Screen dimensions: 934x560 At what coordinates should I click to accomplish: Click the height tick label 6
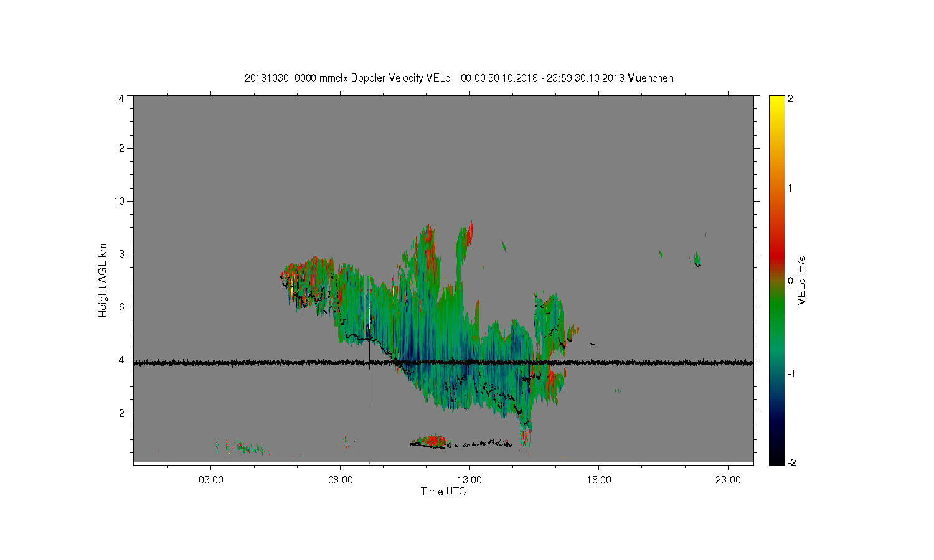tap(121, 307)
